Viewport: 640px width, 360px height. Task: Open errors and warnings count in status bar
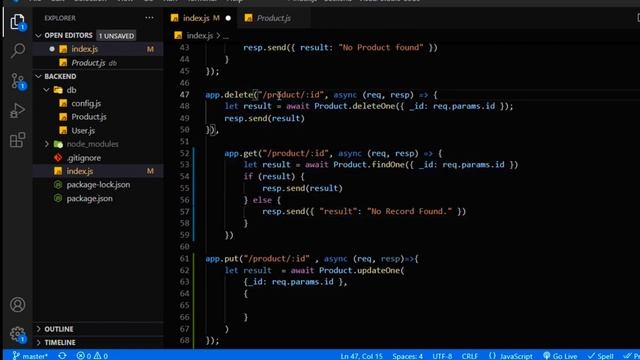pos(92,356)
